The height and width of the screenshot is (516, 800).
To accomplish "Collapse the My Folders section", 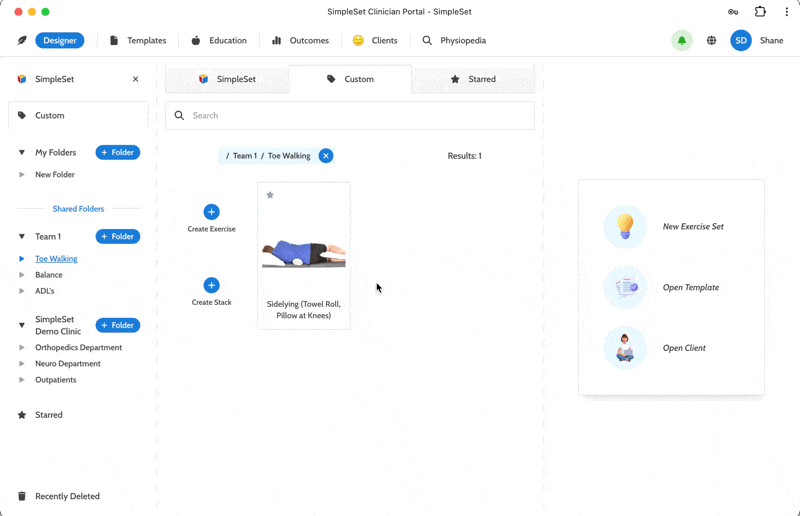I will coord(21,152).
